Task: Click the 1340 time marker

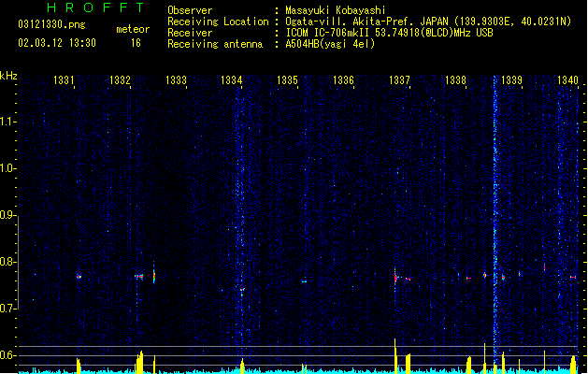Action: (567, 80)
